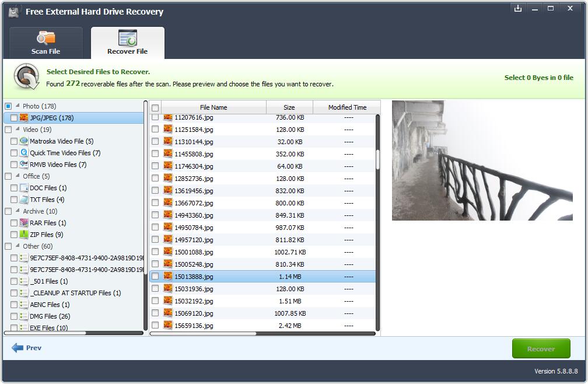Image resolution: width=588 pixels, height=384 pixels.
Task: Check the box for 11310144.jpg
Action: coord(155,141)
